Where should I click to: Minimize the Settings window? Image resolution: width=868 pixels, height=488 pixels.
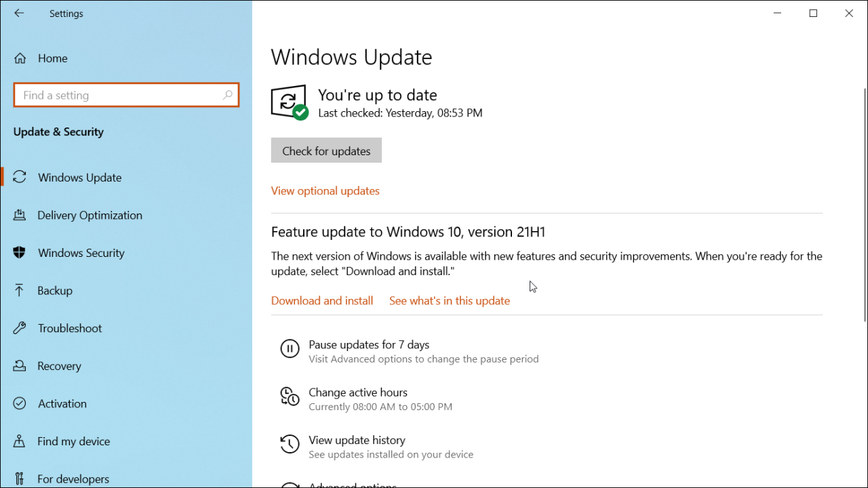coord(778,14)
